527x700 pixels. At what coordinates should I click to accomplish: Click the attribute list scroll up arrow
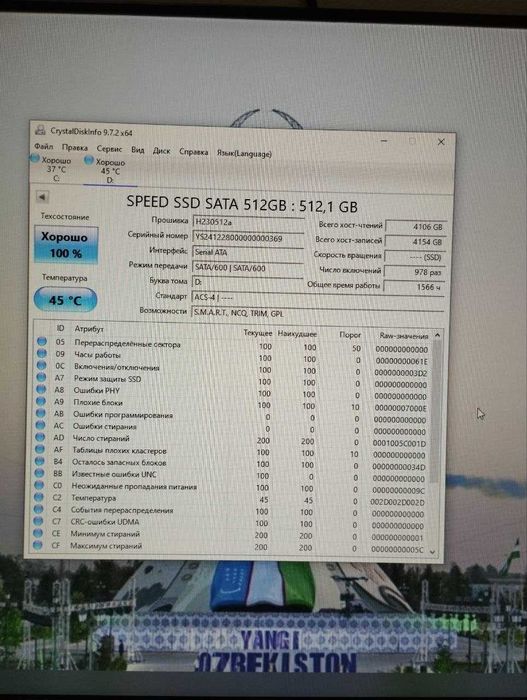[x=438, y=335]
